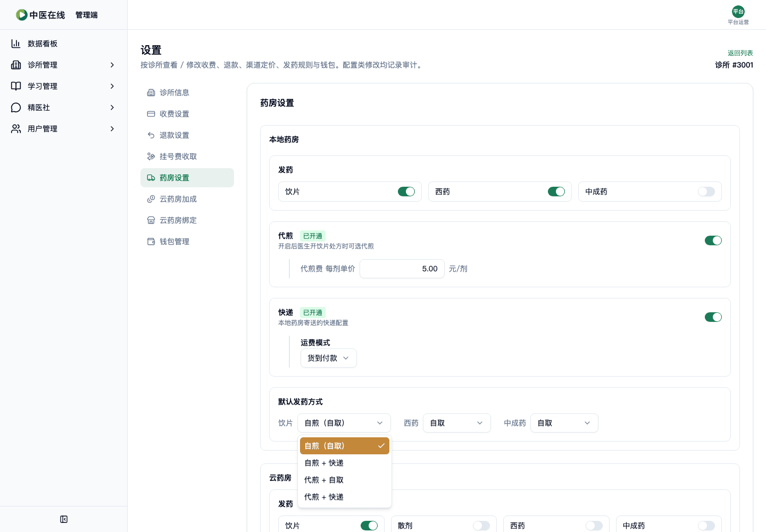The image size is (766, 532).
Task: Open the 中成药 default dispensing dropdown
Action: click(564, 423)
